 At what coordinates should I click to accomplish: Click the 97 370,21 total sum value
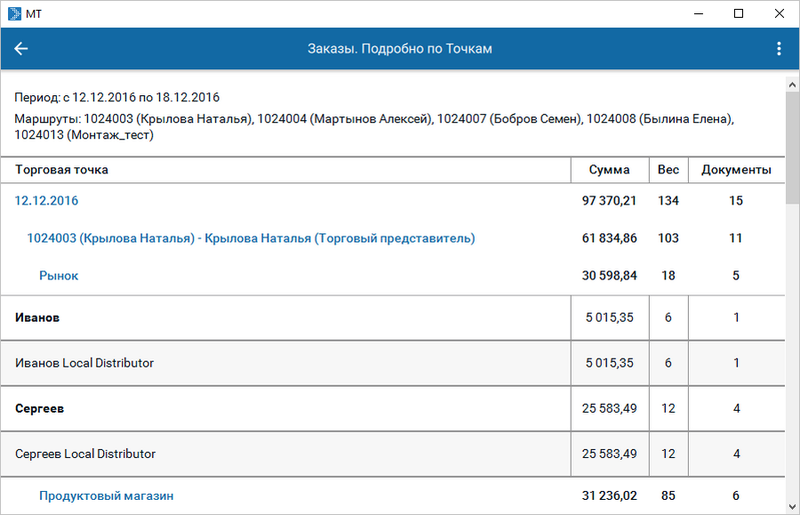(609, 201)
